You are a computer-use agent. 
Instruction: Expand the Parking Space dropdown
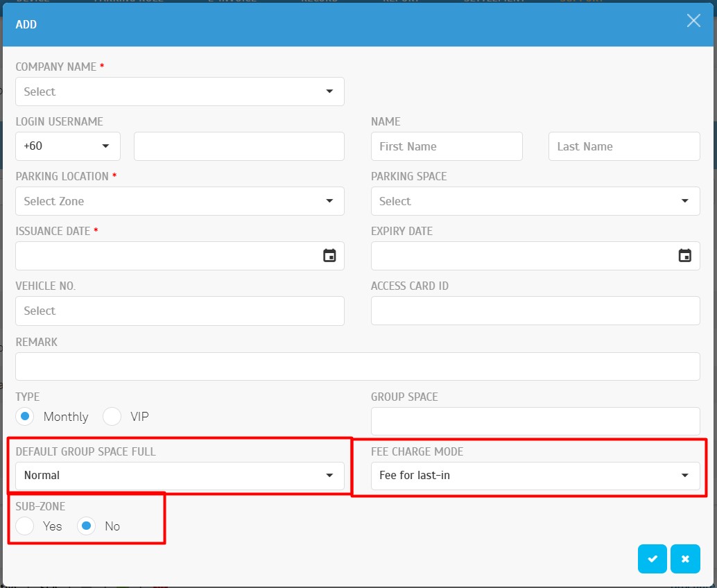(535, 201)
